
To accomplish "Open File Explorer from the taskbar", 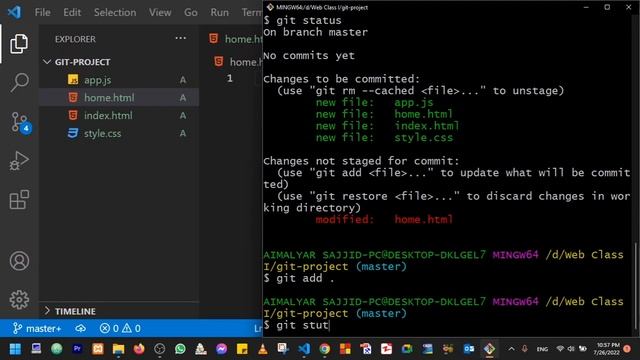I will (x=118, y=349).
